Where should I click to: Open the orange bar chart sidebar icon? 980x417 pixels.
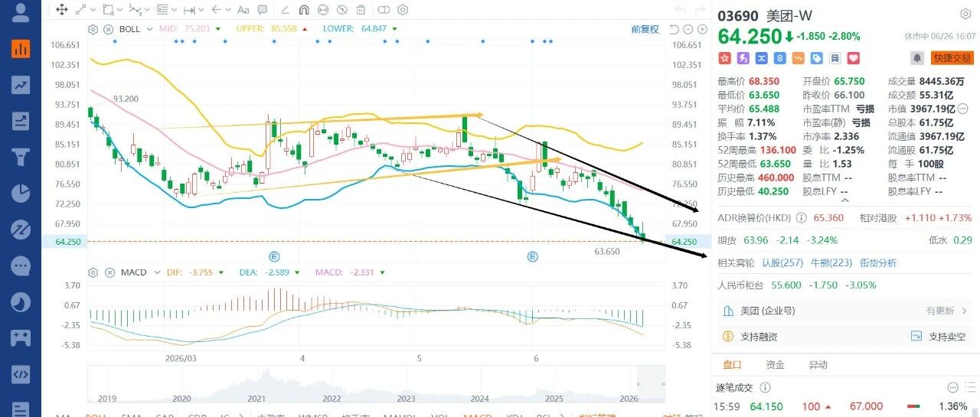[21, 49]
